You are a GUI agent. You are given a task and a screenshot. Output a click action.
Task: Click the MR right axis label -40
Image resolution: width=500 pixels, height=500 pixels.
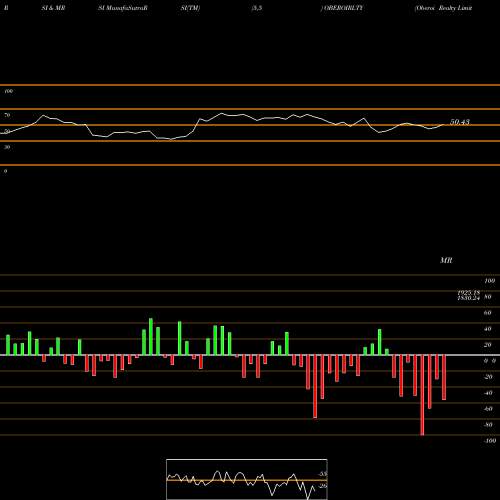click(488, 393)
